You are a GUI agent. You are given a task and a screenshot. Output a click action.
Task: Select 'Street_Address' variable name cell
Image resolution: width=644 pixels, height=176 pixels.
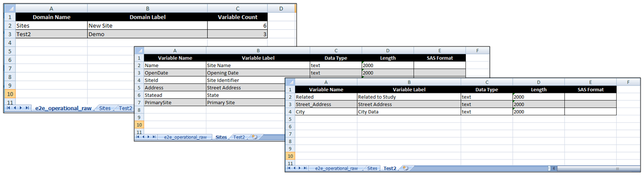[326, 104]
